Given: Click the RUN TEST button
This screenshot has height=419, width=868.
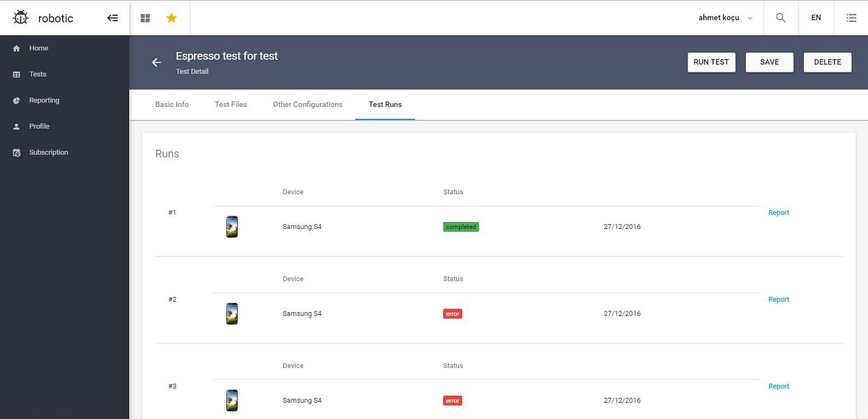Looking at the screenshot, I should click(x=711, y=62).
